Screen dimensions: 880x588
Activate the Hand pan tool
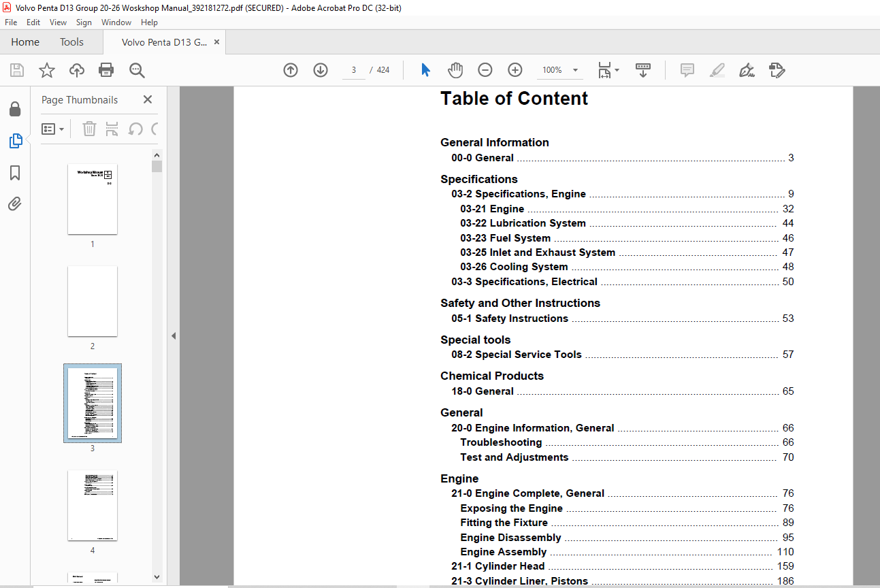point(455,70)
